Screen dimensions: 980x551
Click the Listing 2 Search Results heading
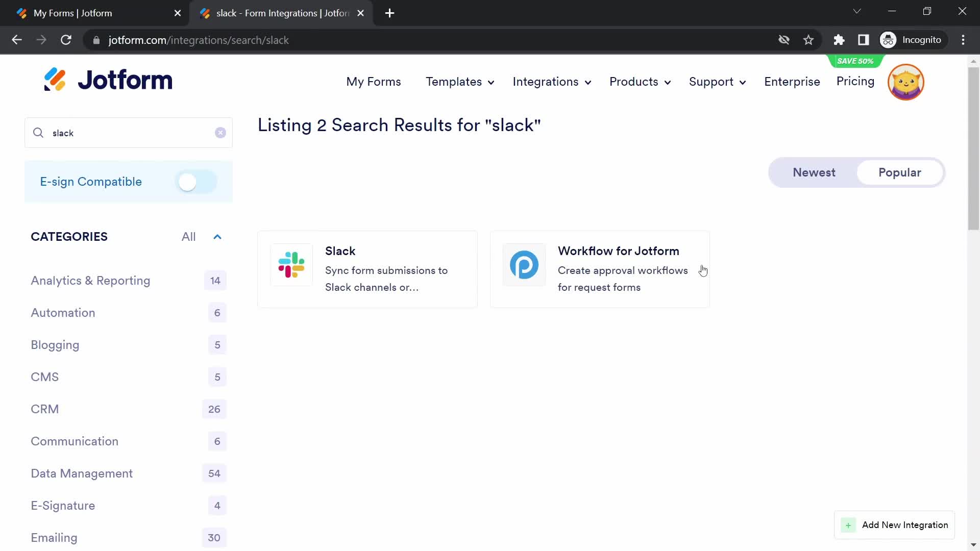click(399, 125)
